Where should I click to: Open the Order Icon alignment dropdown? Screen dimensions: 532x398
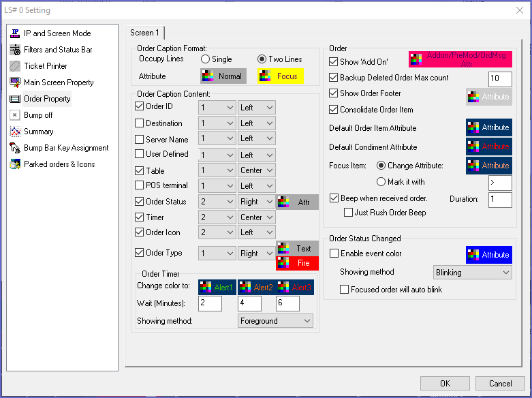pos(257,232)
